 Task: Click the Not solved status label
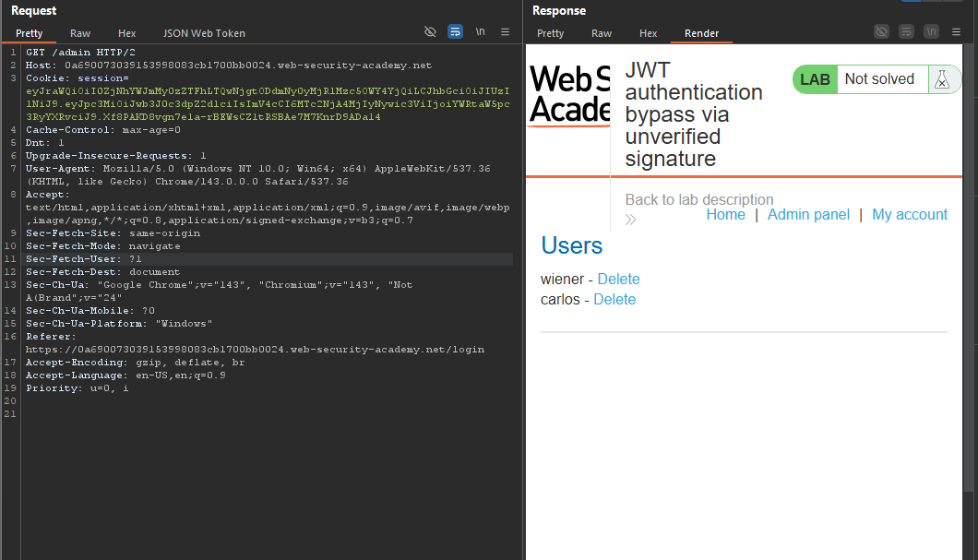pos(879,78)
